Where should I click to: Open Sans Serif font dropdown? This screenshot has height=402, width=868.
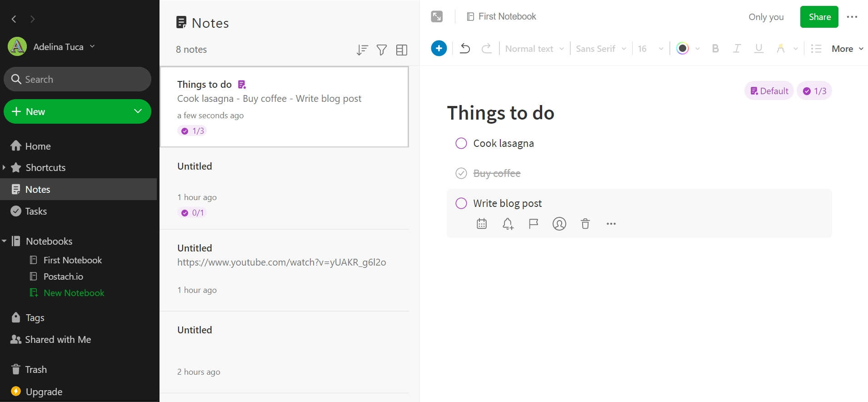601,49
